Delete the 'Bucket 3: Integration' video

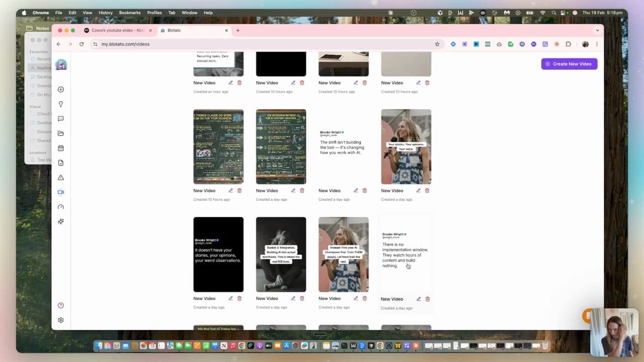coord(302,298)
